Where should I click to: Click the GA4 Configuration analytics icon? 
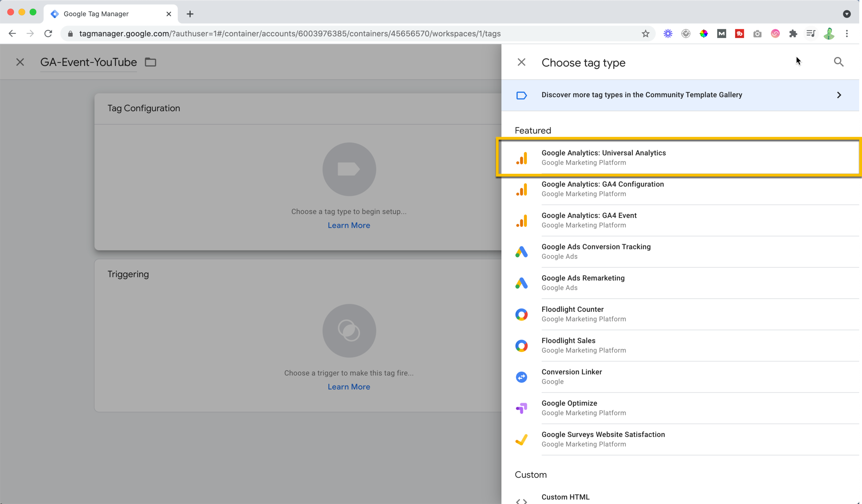pos(521,190)
